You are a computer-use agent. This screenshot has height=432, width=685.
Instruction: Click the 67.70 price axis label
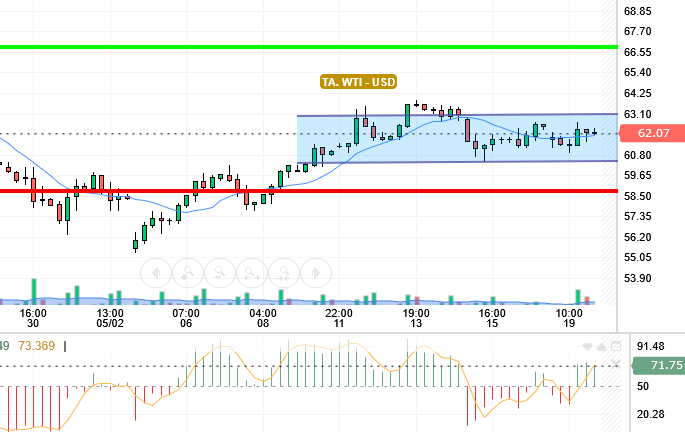pyautogui.click(x=637, y=31)
